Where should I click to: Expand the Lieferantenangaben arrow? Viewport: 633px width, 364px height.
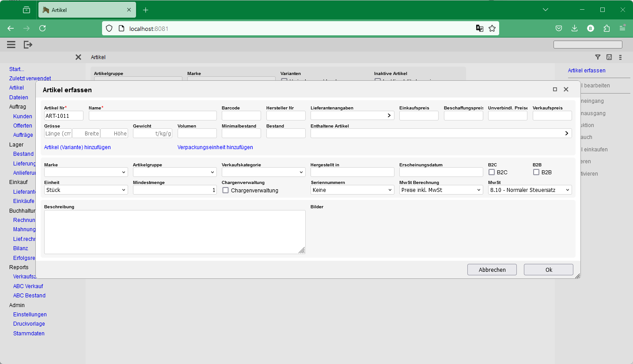(389, 116)
